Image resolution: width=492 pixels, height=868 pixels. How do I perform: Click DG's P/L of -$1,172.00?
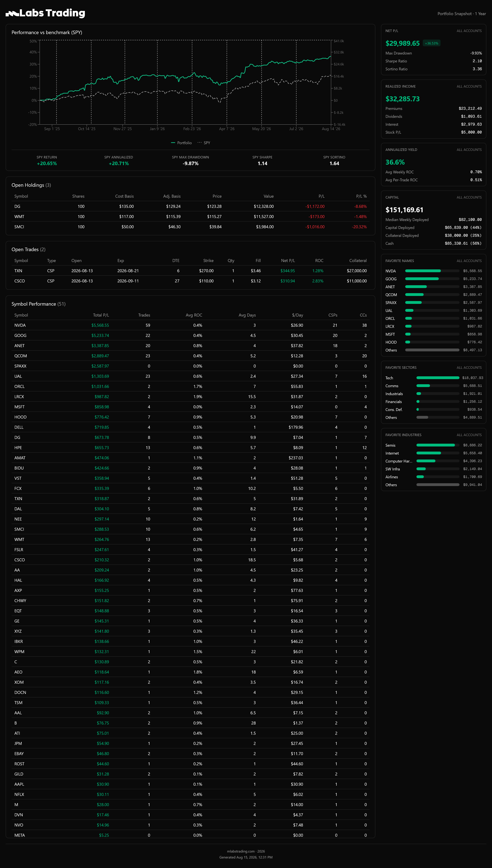[315, 207]
